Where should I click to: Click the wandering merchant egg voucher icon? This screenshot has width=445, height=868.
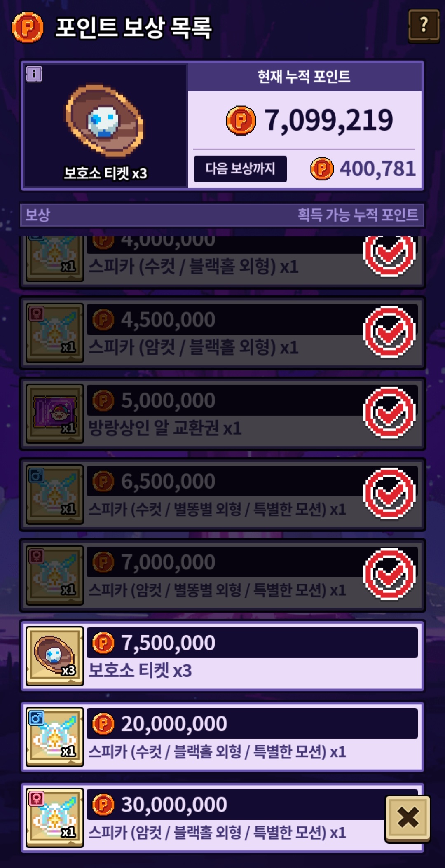coord(55,414)
